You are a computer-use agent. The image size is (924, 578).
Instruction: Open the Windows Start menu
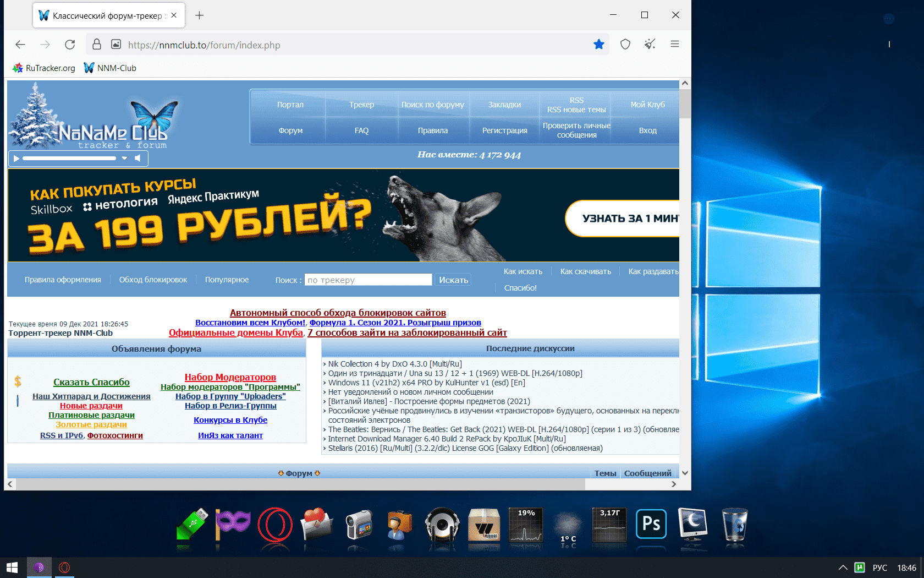point(12,568)
